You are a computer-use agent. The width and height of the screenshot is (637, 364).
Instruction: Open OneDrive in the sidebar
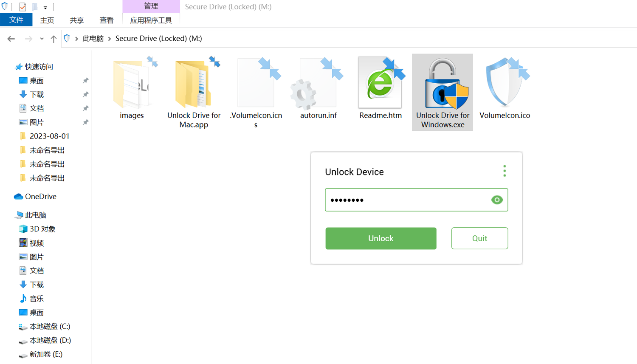[40, 197]
